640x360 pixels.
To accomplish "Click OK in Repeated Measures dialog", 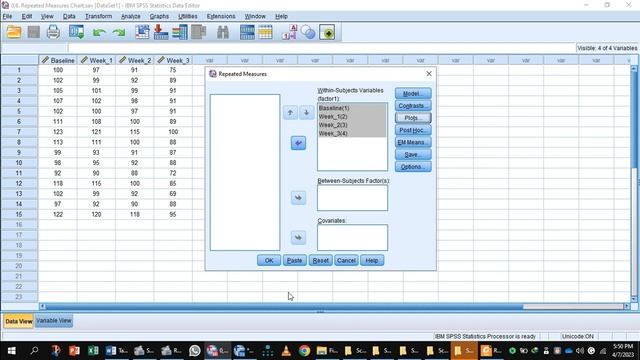I will coord(269,260).
